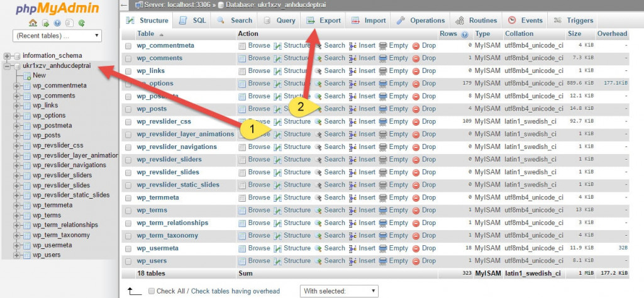Click the Structure icon in wp_term_relationships row
Viewport: 644px width, 298px height.
[278, 223]
